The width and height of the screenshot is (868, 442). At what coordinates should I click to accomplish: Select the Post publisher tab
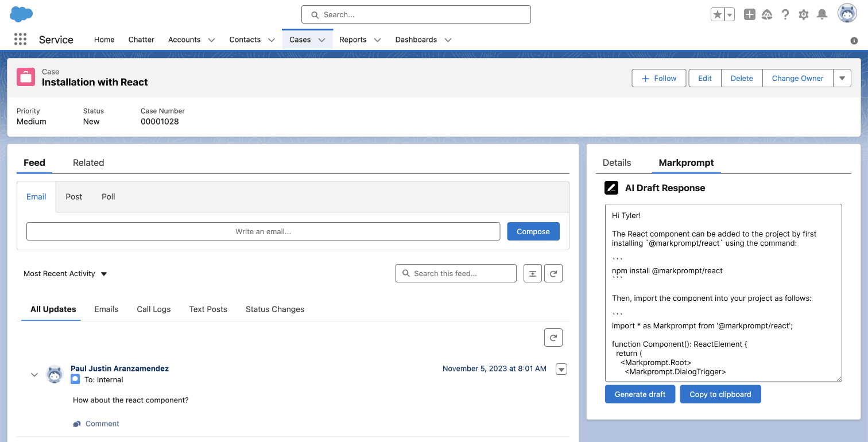(x=74, y=197)
